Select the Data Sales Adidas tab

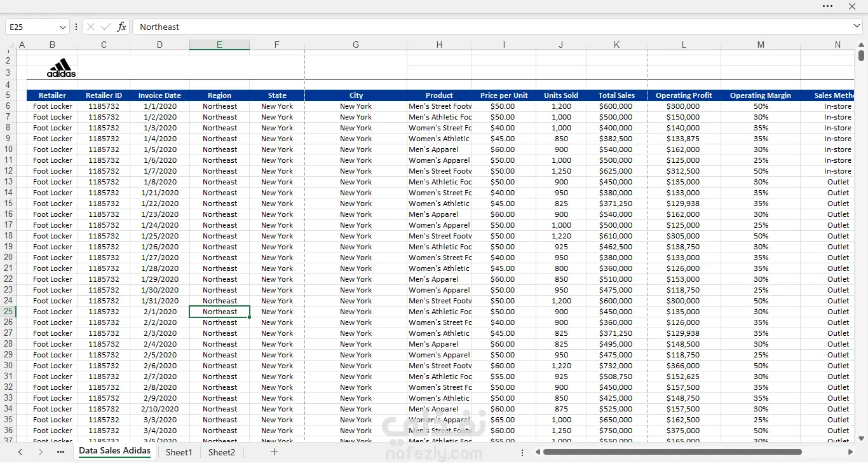click(114, 451)
